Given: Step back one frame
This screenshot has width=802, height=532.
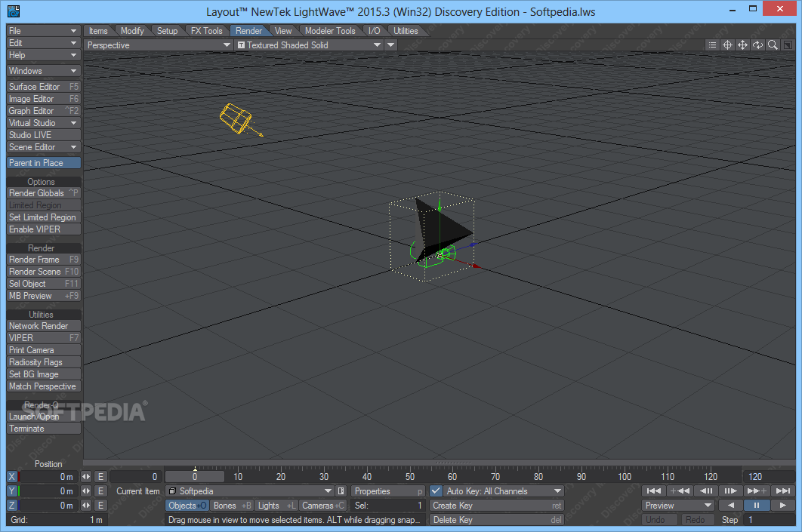Looking at the screenshot, I should pos(706,490).
